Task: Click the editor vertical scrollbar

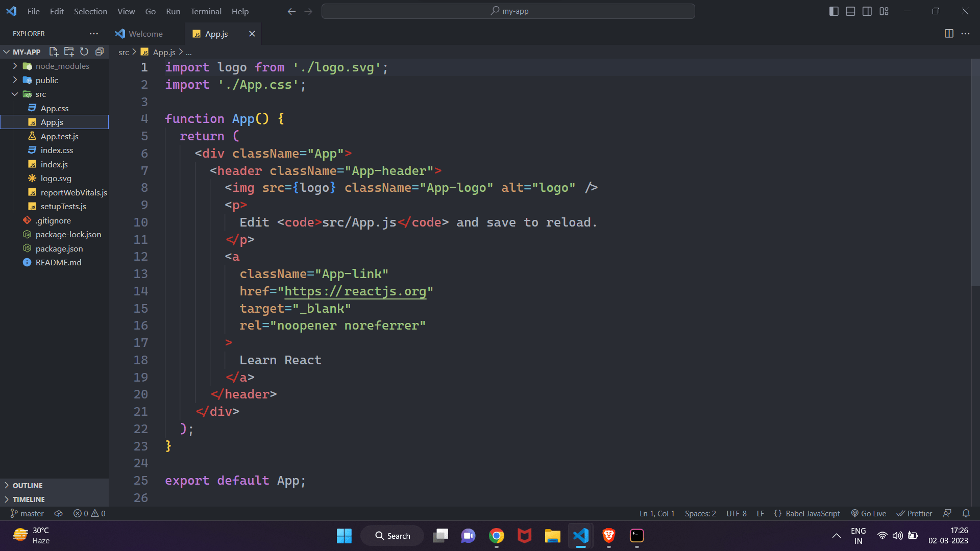Action: point(975,173)
